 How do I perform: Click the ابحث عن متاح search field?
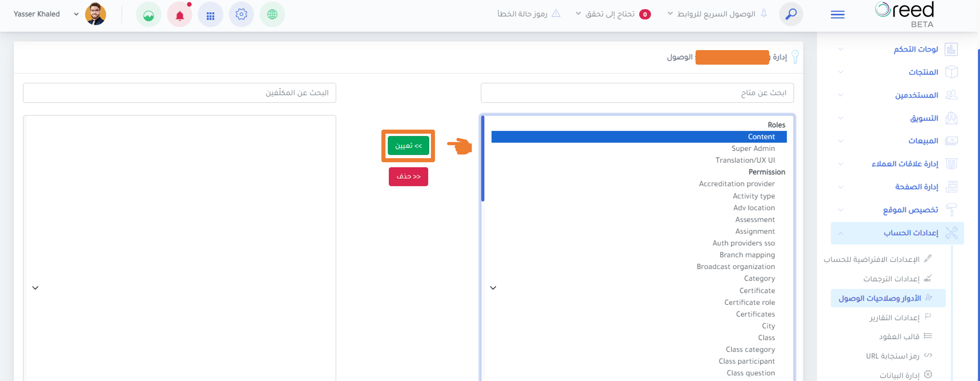coord(637,93)
